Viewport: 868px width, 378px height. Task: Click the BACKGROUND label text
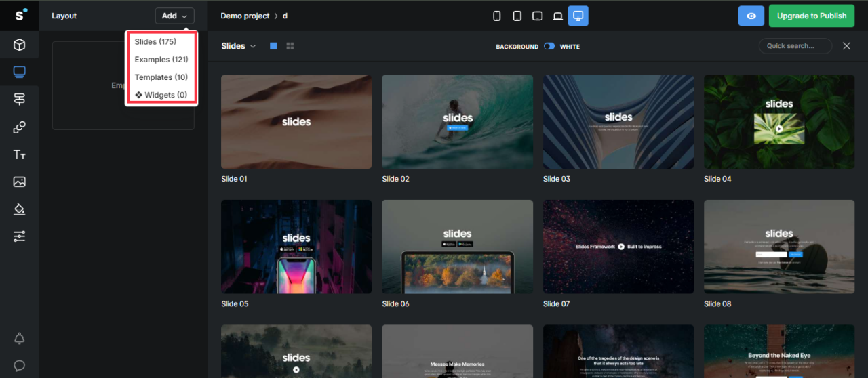click(517, 47)
